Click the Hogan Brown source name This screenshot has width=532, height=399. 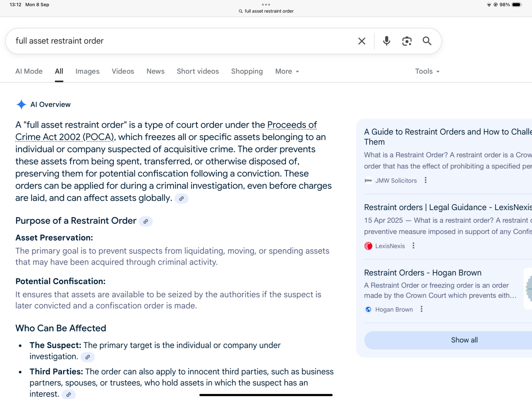tap(394, 310)
